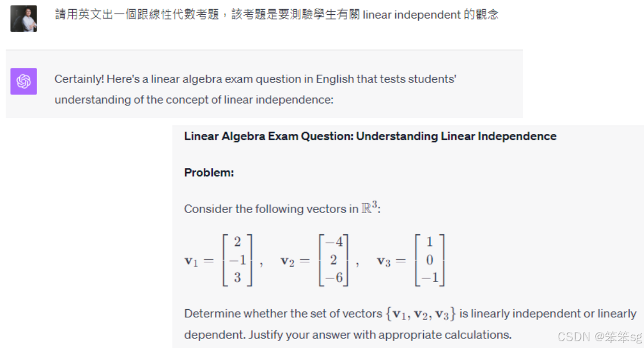The height and width of the screenshot is (348, 644).
Task: Click the v₂ vector label
Action: (x=288, y=261)
